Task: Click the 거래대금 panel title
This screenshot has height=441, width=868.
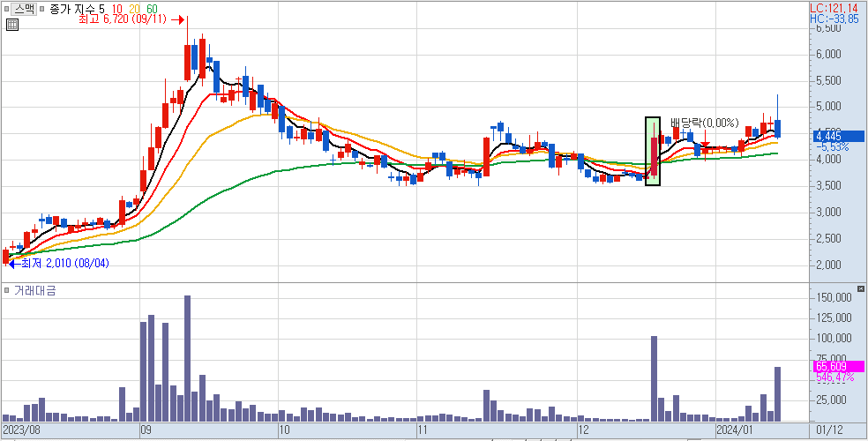Action: click(x=34, y=290)
